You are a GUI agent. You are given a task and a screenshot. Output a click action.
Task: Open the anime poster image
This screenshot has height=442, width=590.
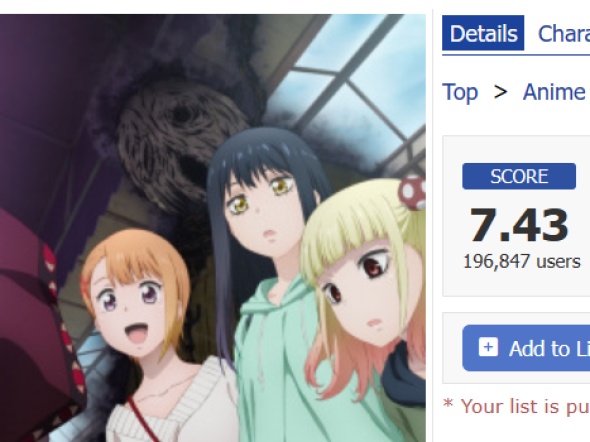pyautogui.click(x=213, y=228)
